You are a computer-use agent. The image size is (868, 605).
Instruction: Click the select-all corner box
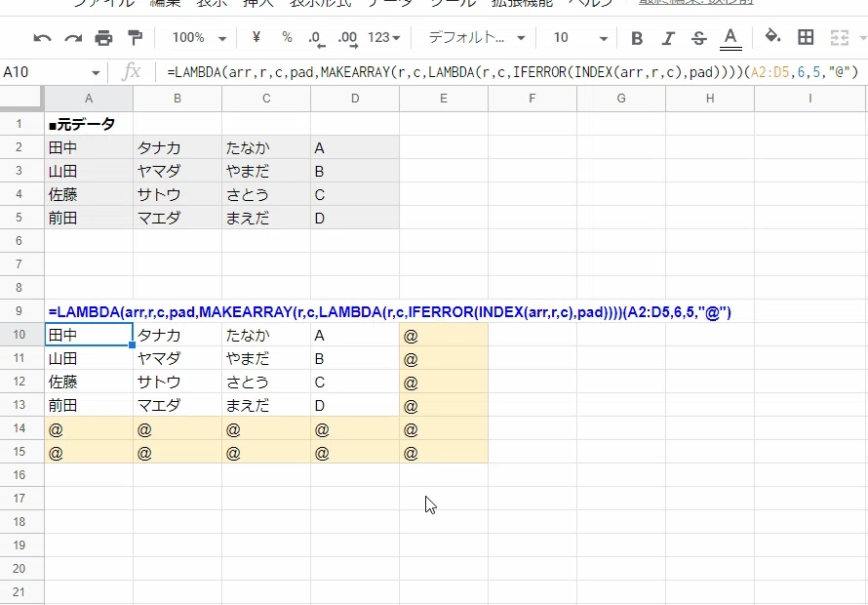click(21, 98)
